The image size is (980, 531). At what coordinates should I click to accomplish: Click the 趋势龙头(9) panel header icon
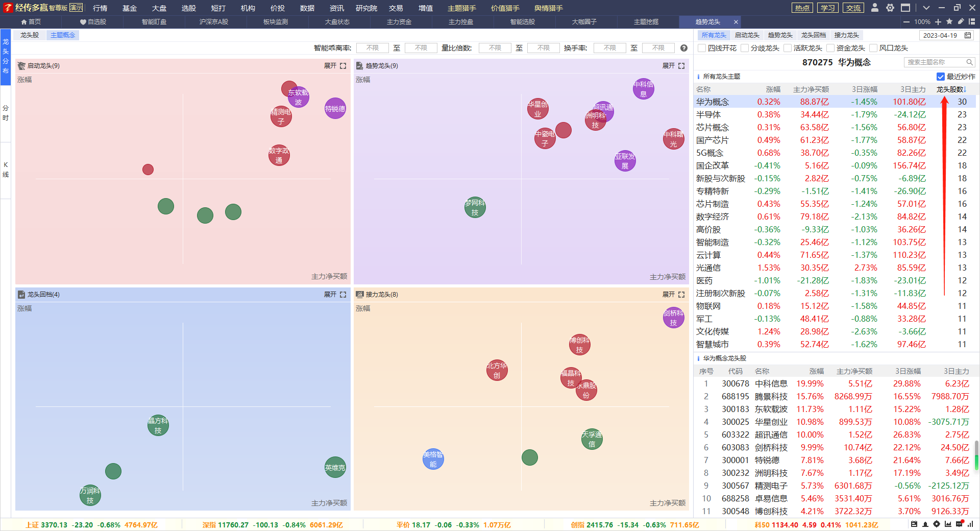[359, 66]
